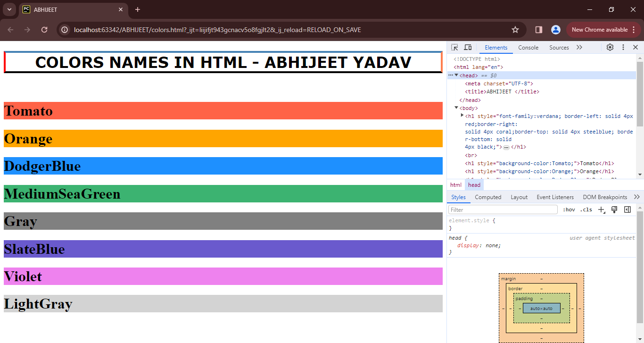Open the DOM Breakpoints tab
Screen dimensions: 644x343
click(605, 197)
